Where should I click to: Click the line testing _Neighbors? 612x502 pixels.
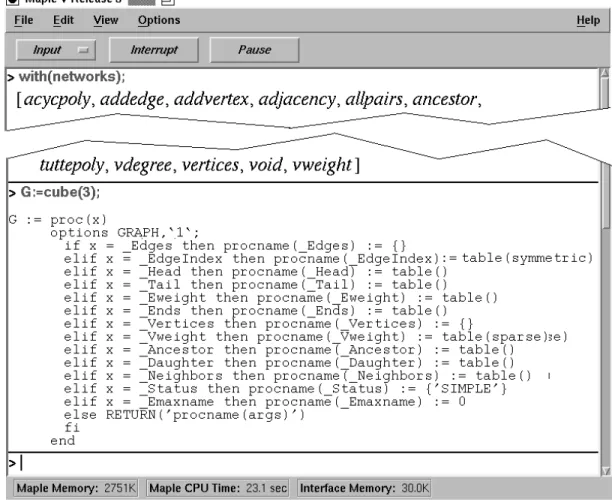click(x=298, y=376)
